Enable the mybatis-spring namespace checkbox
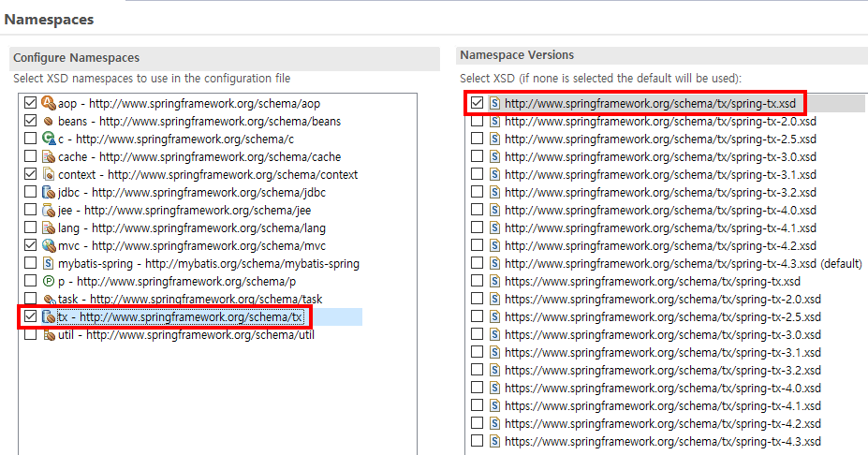Viewport: 868px width, 455px height. tap(31, 263)
